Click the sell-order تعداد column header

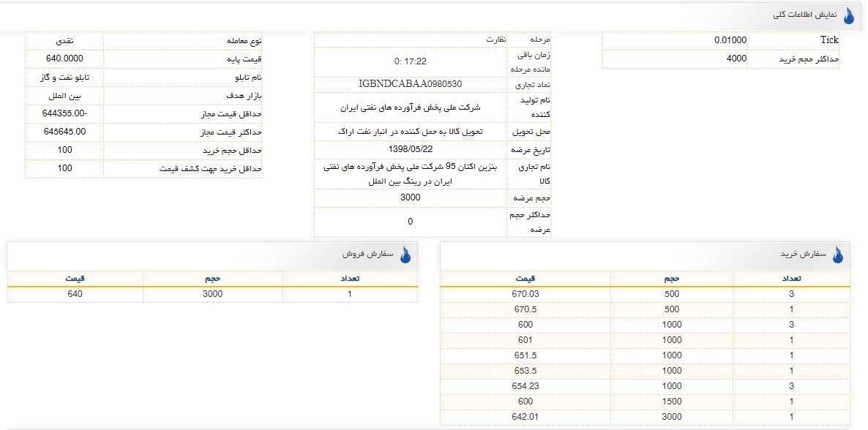350,279
